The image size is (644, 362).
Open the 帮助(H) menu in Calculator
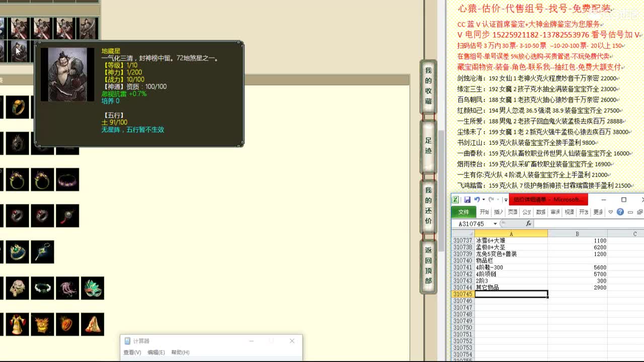[180, 352]
